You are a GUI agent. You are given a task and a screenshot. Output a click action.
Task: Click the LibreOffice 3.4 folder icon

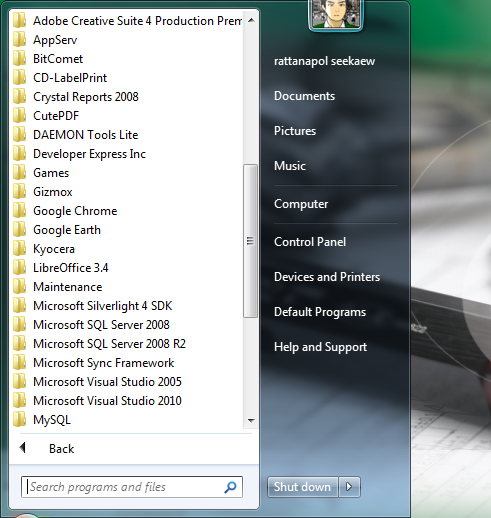[x=19, y=268]
